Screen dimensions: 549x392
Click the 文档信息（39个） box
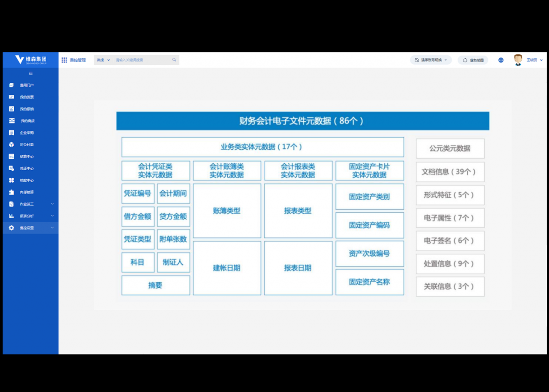450,172
